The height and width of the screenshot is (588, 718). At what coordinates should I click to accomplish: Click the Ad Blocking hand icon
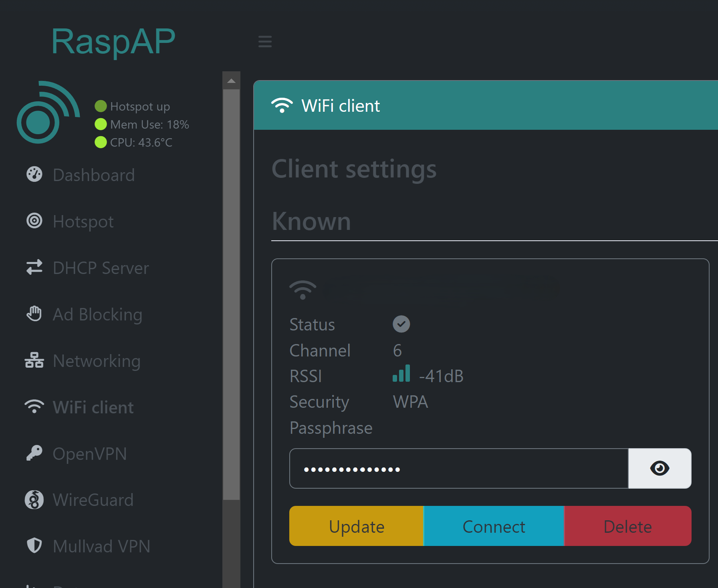[34, 314]
